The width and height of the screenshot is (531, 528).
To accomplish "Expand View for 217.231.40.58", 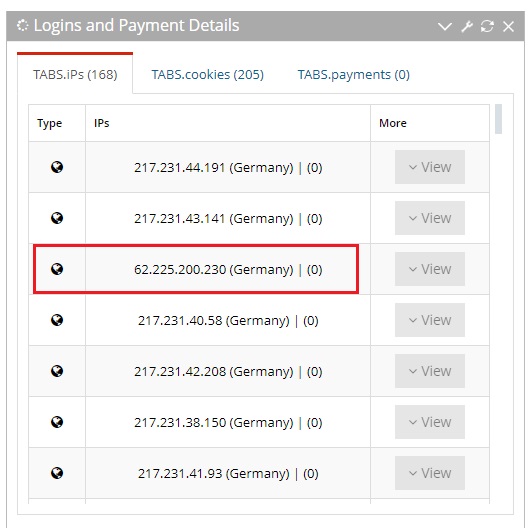I will click(430, 320).
